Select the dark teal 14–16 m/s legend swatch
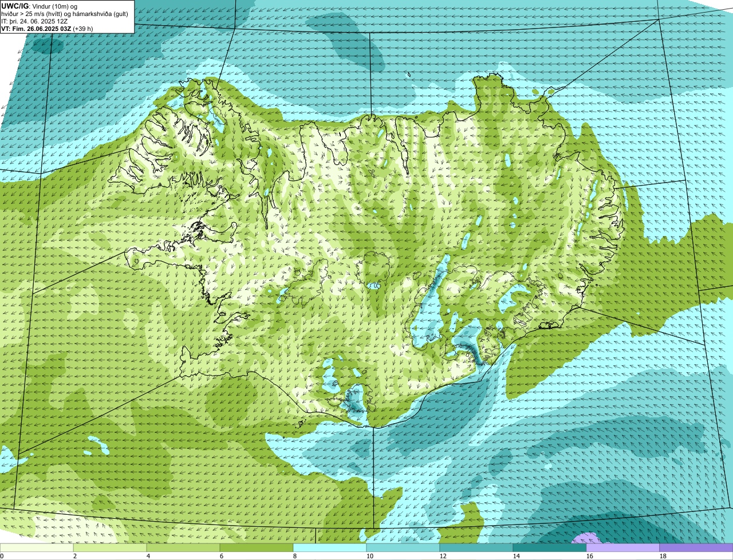This screenshot has width=733, height=560. coord(550,548)
